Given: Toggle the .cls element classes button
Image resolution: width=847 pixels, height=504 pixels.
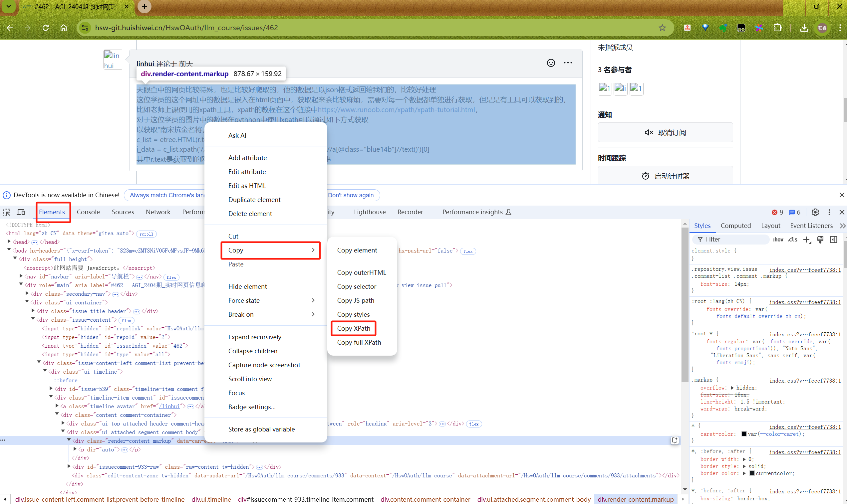Looking at the screenshot, I should coord(793,240).
